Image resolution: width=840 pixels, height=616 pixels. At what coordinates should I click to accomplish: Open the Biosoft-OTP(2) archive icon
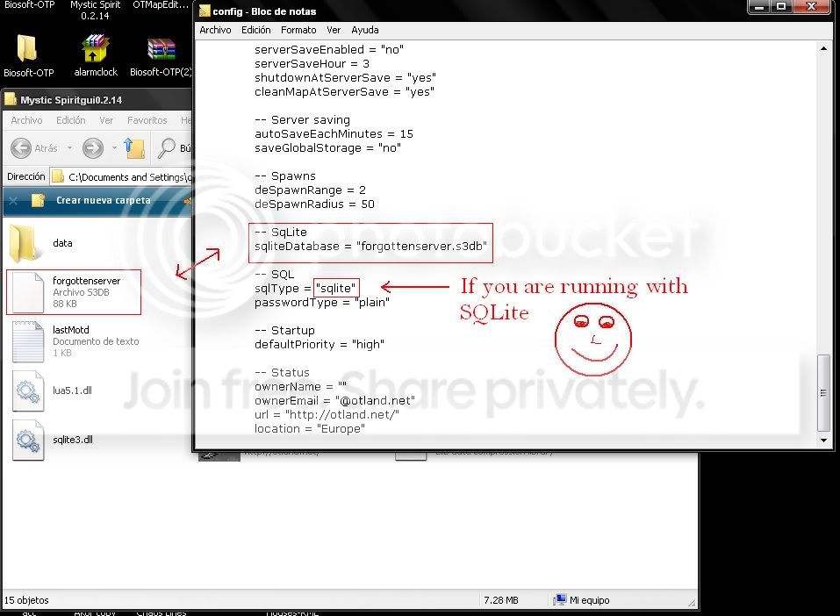pyautogui.click(x=162, y=50)
